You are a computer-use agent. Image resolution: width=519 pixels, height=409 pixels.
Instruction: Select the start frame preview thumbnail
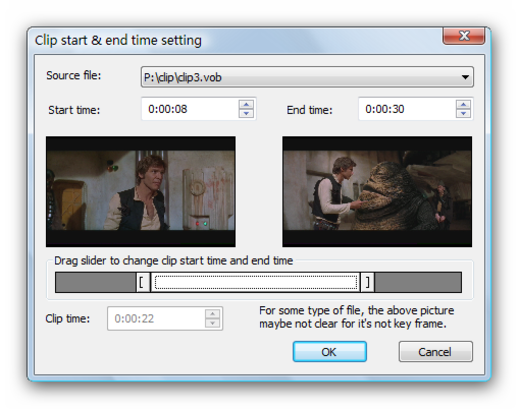(x=141, y=191)
